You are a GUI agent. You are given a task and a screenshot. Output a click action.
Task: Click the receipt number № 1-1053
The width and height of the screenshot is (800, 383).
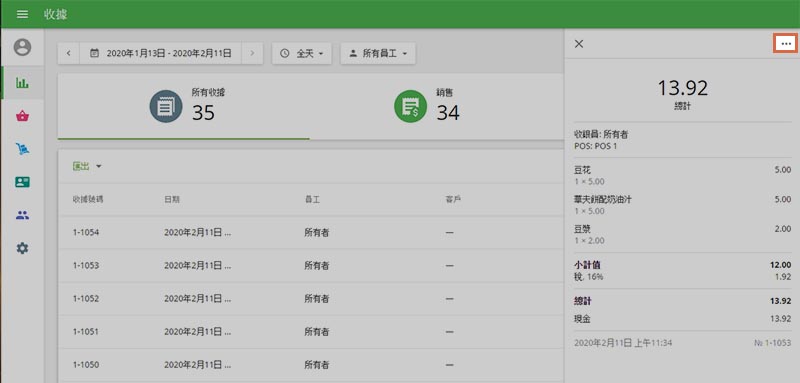tap(772, 343)
